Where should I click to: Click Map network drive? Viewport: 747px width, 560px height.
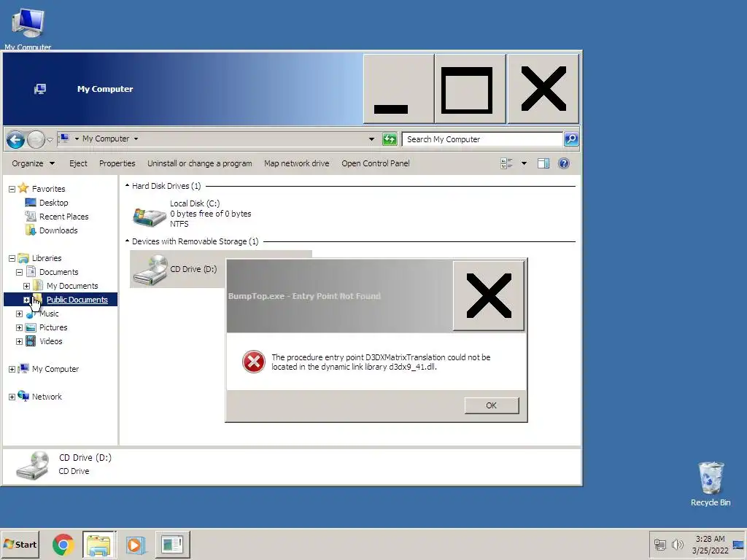coord(297,163)
